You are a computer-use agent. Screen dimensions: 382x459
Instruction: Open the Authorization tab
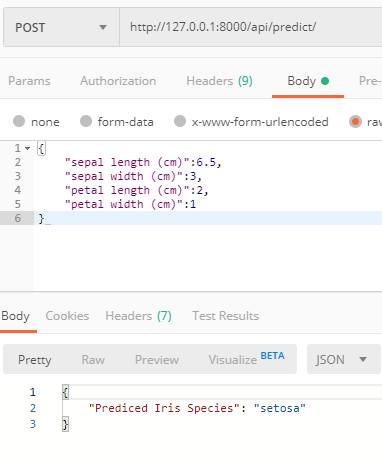(118, 81)
